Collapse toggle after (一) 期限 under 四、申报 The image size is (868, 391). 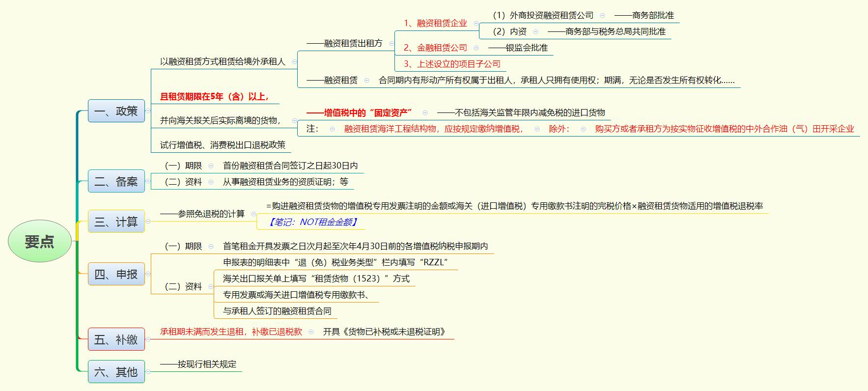(211, 246)
